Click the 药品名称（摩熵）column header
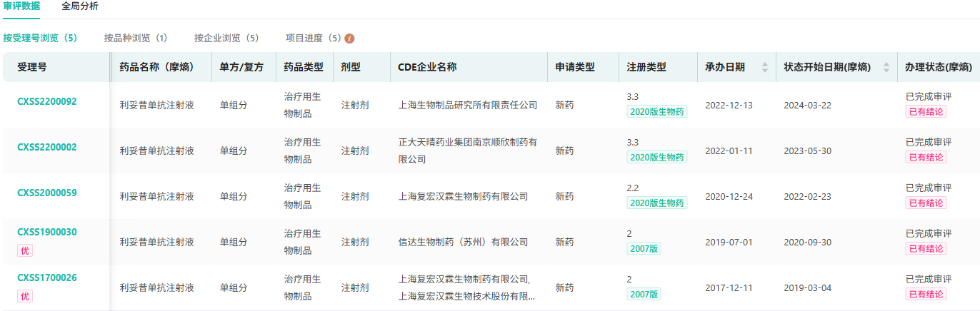980x311 pixels. pyautogui.click(x=159, y=67)
